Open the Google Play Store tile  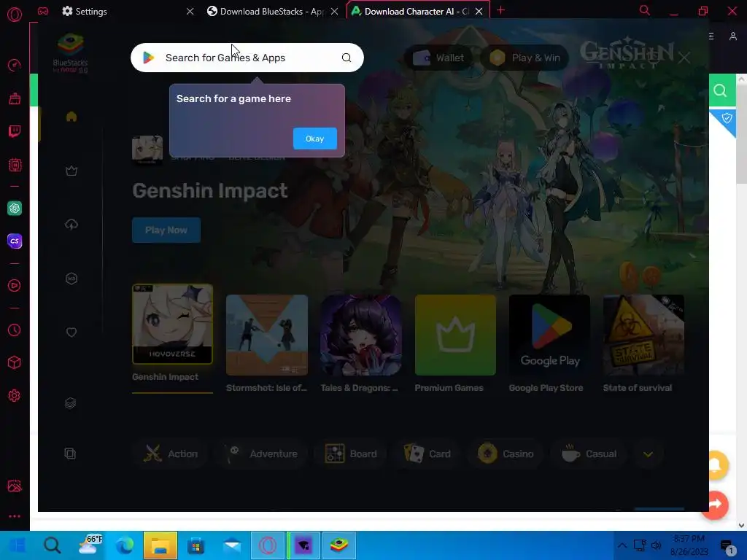pyautogui.click(x=549, y=335)
